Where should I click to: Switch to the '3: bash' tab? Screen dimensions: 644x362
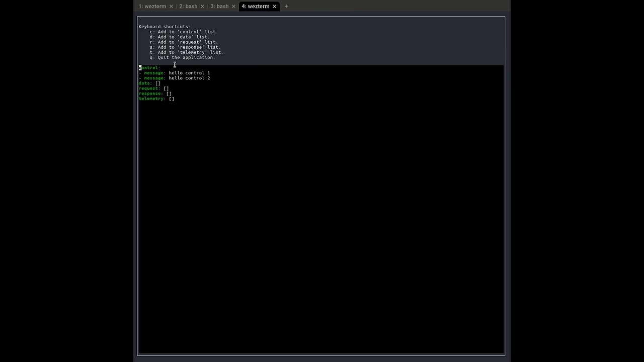[x=219, y=7]
